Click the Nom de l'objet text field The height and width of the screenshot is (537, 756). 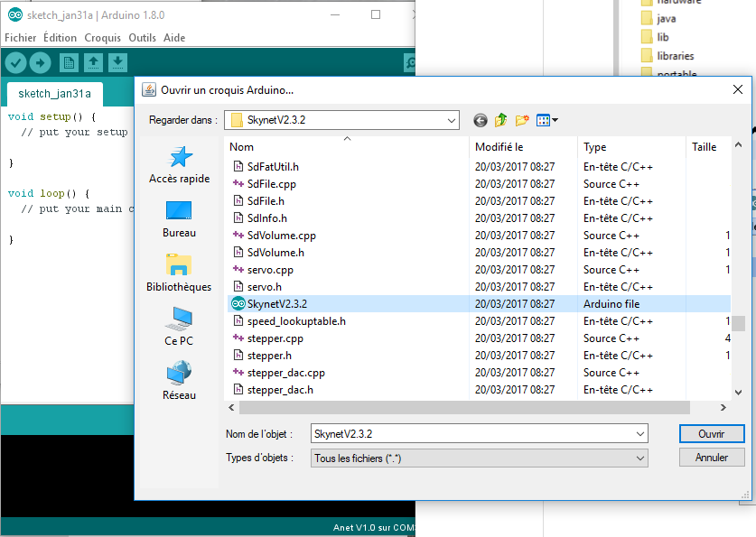coord(472,434)
